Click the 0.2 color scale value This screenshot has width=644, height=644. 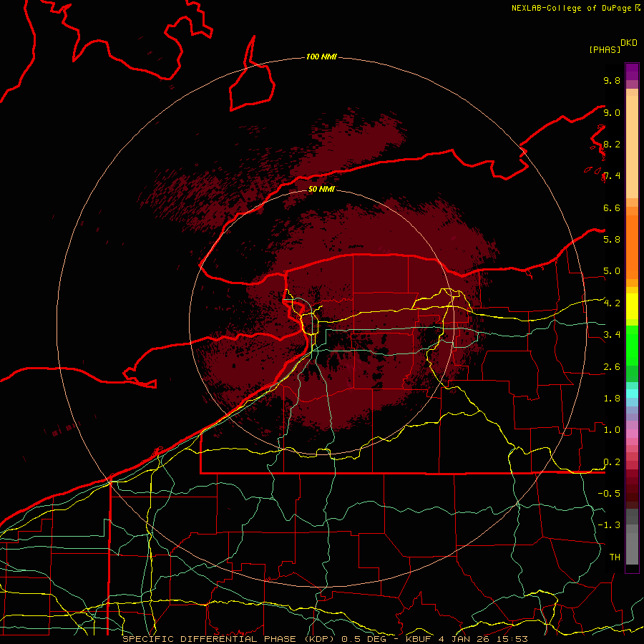point(612,462)
